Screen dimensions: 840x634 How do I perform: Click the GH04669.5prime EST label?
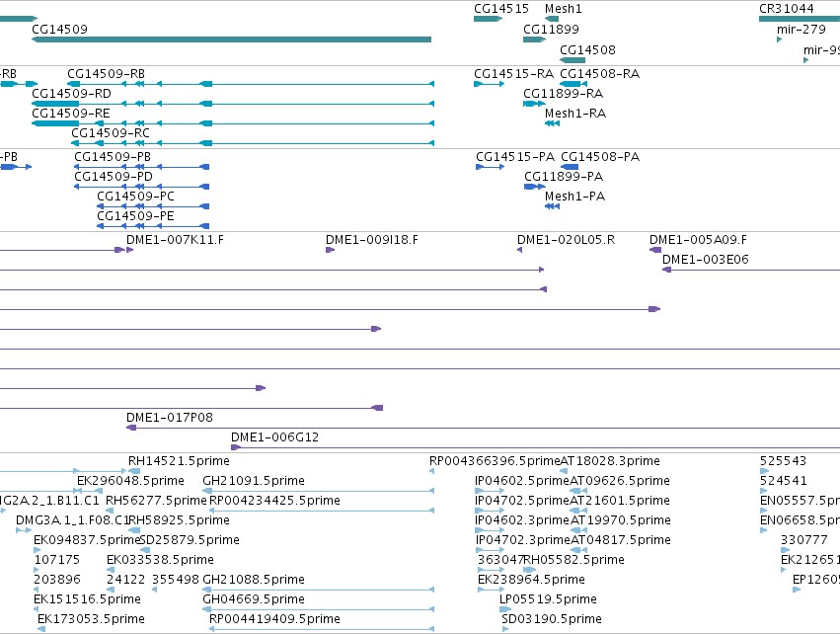click(254, 599)
